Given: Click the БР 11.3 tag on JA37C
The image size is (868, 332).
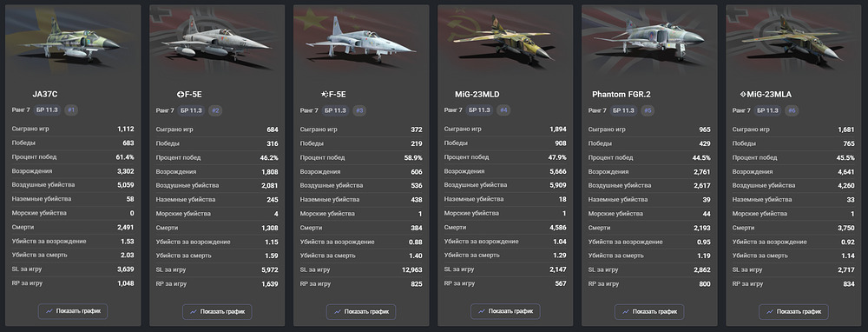Looking at the screenshot, I should [47, 110].
